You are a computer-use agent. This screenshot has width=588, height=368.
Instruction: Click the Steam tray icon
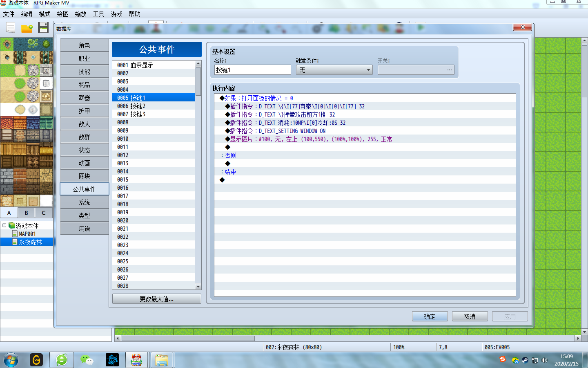pos(525,360)
